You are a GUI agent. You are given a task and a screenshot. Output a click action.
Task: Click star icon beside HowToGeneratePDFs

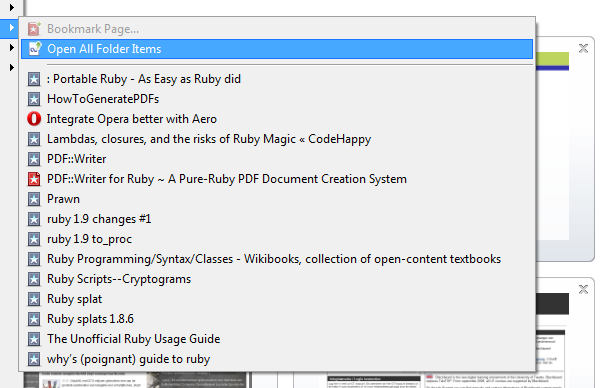point(34,99)
